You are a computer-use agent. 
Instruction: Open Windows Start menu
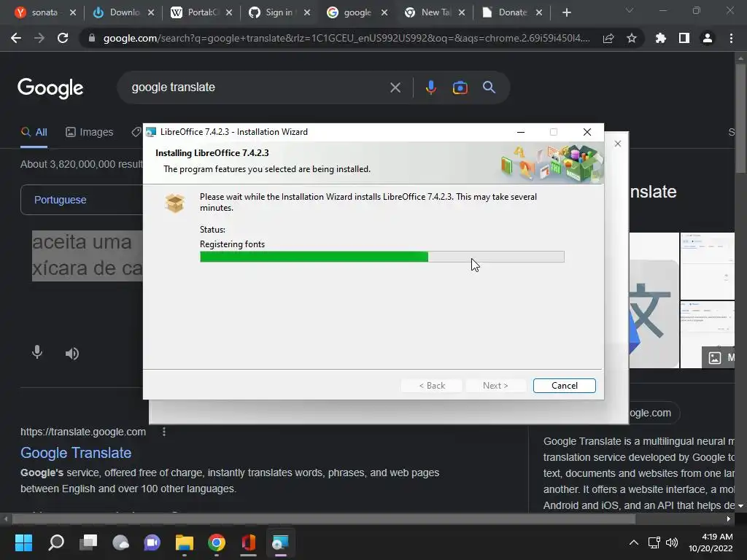(x=23, y=542)
